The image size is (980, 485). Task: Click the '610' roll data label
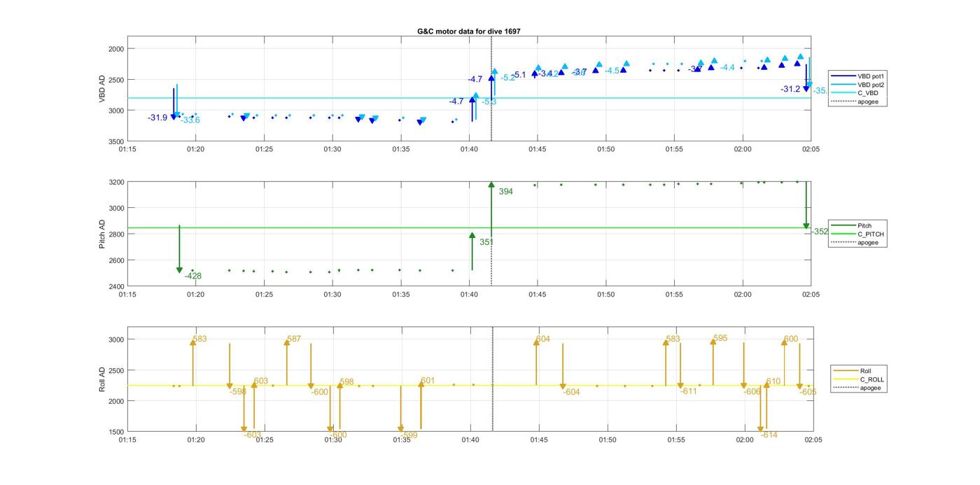coord(773,382)
